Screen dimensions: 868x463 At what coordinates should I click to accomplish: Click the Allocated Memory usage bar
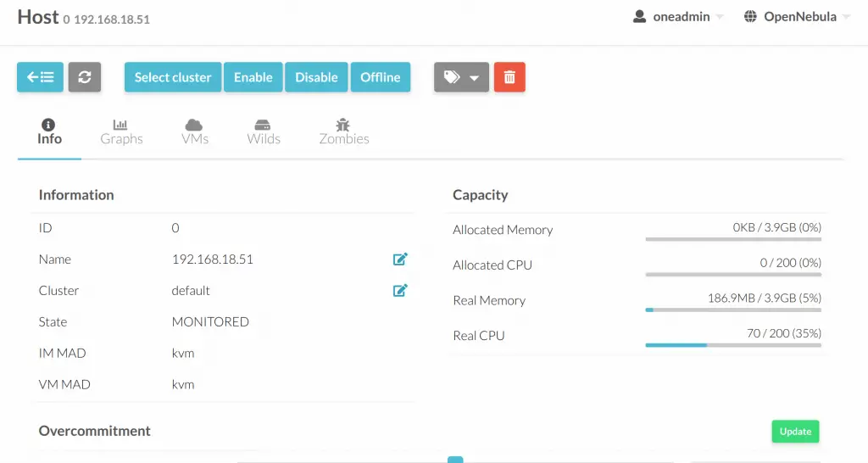[733, 239]
